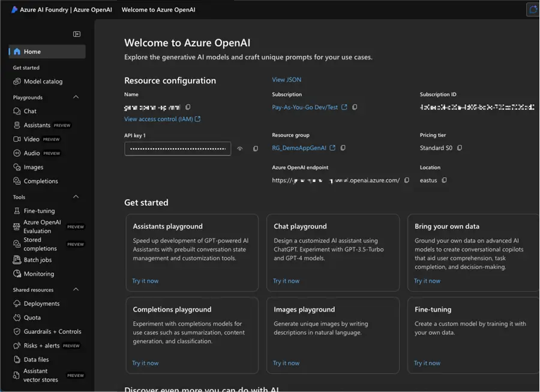Copy the resource group name
540x392 pixels.
(x=343, y=148)
